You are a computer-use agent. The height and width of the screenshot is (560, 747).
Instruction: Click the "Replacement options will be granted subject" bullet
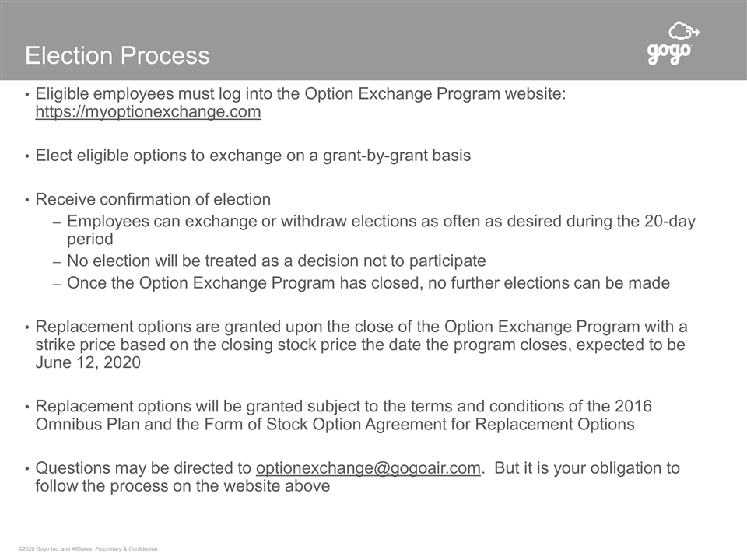point(343,406)
